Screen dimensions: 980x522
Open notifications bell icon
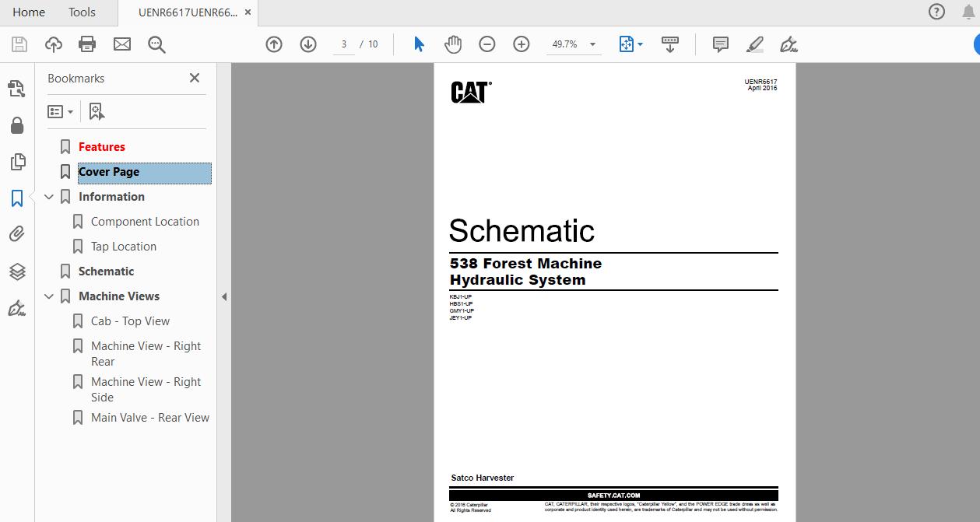968,12
